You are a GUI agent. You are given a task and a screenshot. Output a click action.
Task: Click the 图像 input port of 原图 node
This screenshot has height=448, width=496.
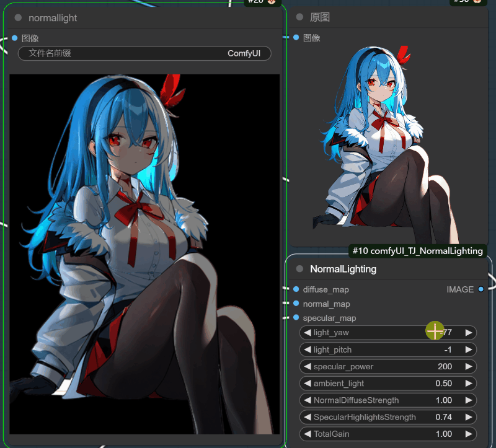pos(296,37)
